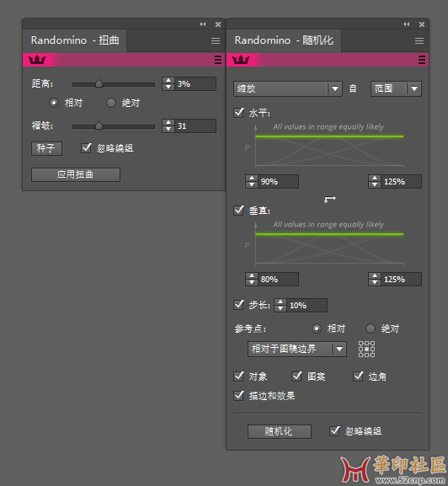Click the vertical 125% input field
This screenshot has height=486, width=448.
tap(401, 279)
